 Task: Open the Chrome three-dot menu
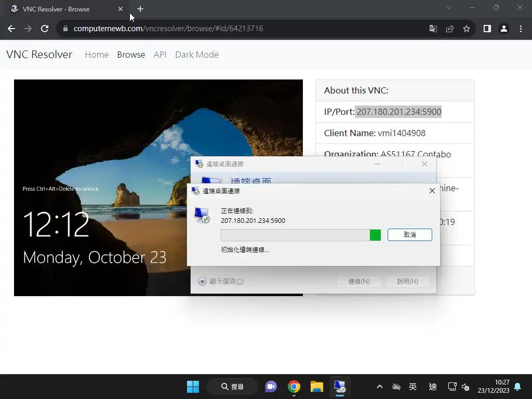point(521,29)
